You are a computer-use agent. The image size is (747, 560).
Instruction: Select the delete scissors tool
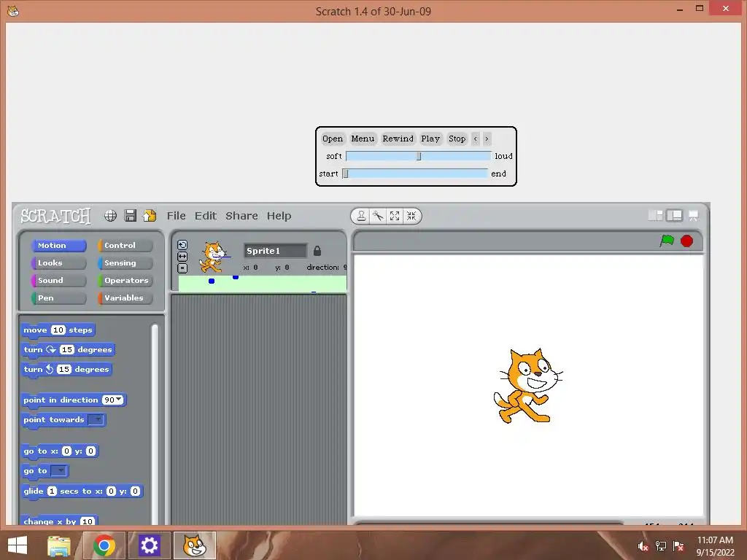(x=378, y=216)
